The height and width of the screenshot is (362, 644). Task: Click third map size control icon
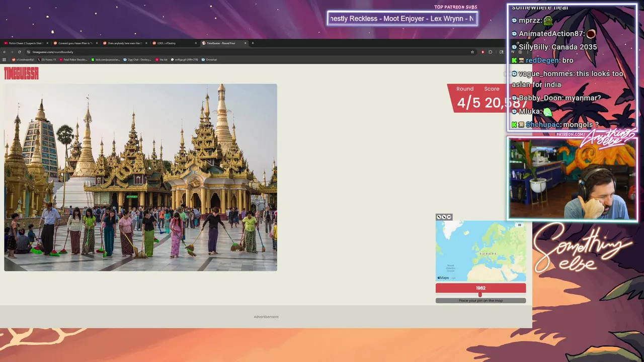click(x=449, y=217)
